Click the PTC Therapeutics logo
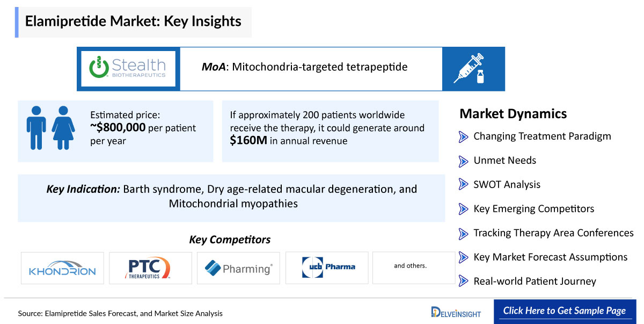644x324 pixels. tap(150, 268)
